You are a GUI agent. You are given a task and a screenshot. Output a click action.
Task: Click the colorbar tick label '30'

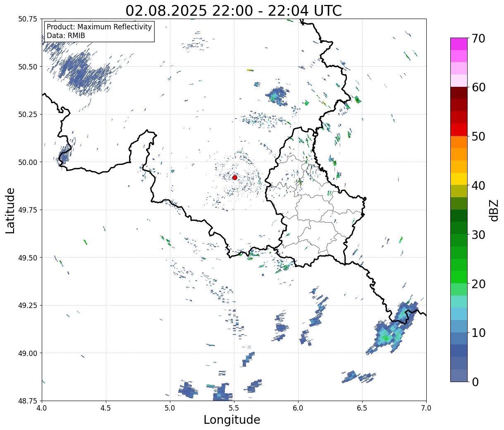[x=478, y=234]
